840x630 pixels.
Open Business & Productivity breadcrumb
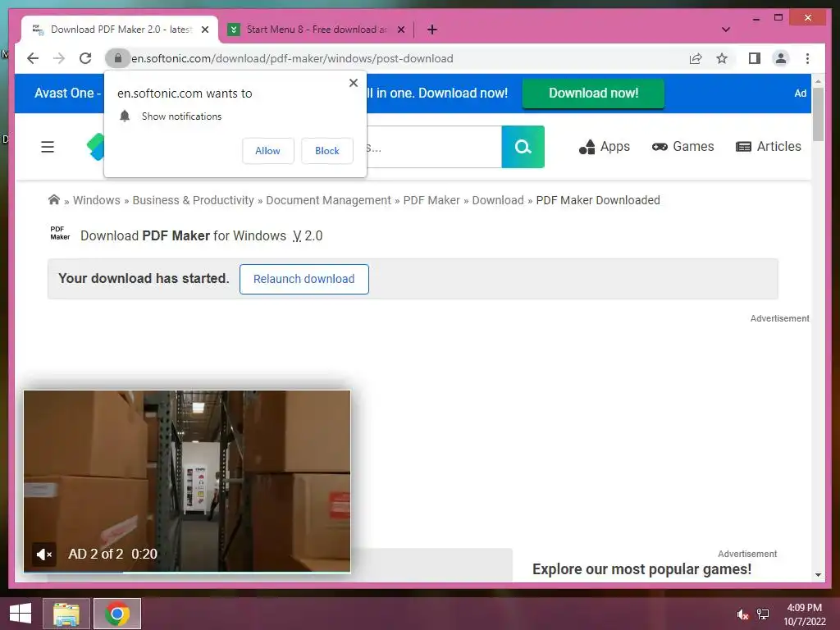pyautogui.click(x=193, y=200)
